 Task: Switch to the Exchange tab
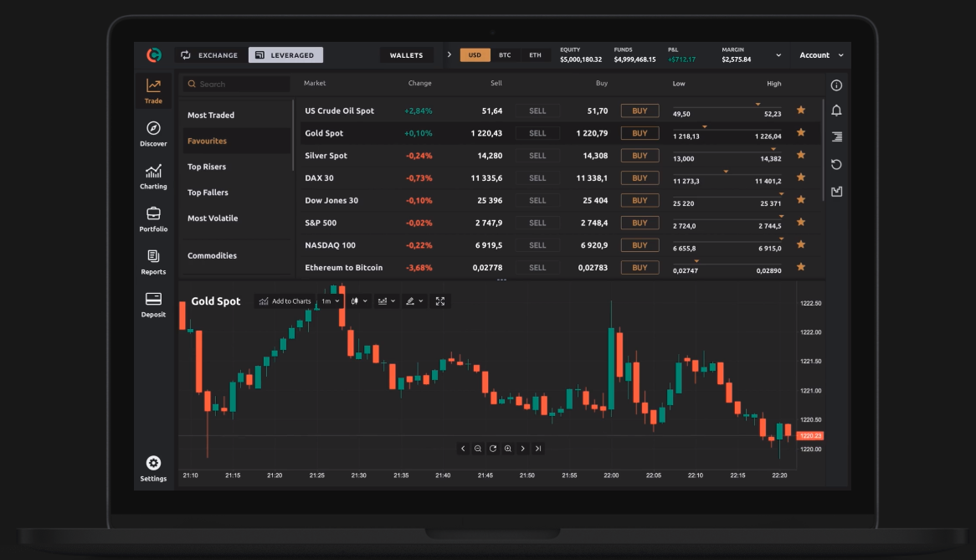210,55
